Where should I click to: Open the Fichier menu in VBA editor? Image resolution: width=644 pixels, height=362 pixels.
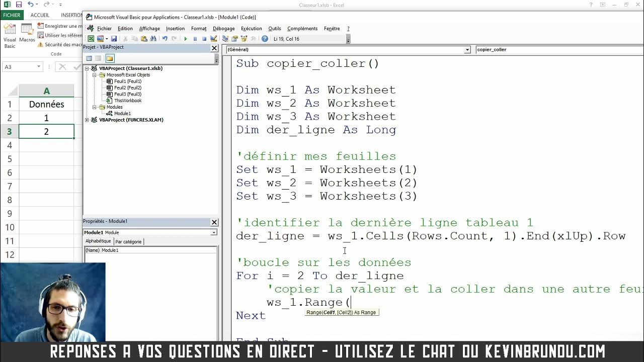[104, 29]
